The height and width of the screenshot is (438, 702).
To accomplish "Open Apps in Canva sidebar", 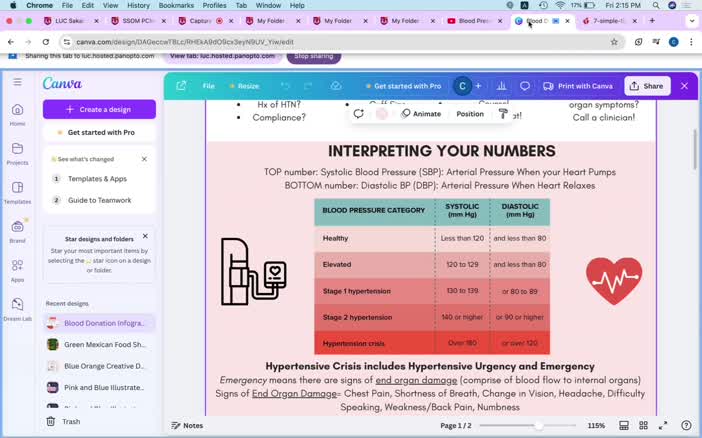I will tap(17, 271).
